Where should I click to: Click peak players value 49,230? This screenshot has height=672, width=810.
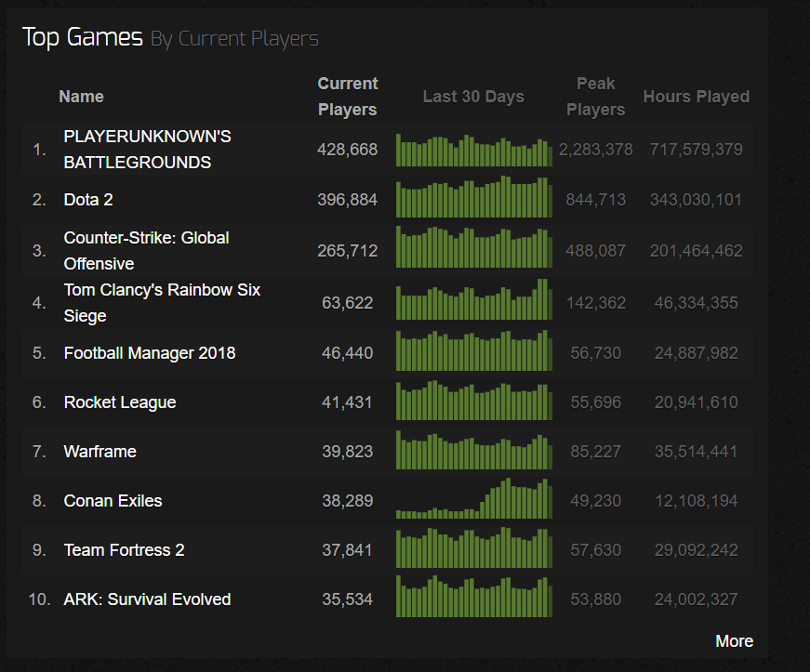coord(595,501)
